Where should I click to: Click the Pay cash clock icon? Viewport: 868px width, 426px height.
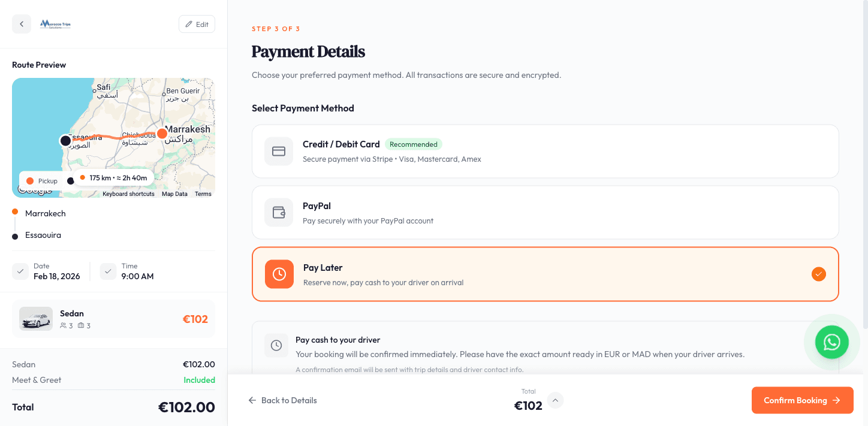pyautogui.click(x=276, y=345)
